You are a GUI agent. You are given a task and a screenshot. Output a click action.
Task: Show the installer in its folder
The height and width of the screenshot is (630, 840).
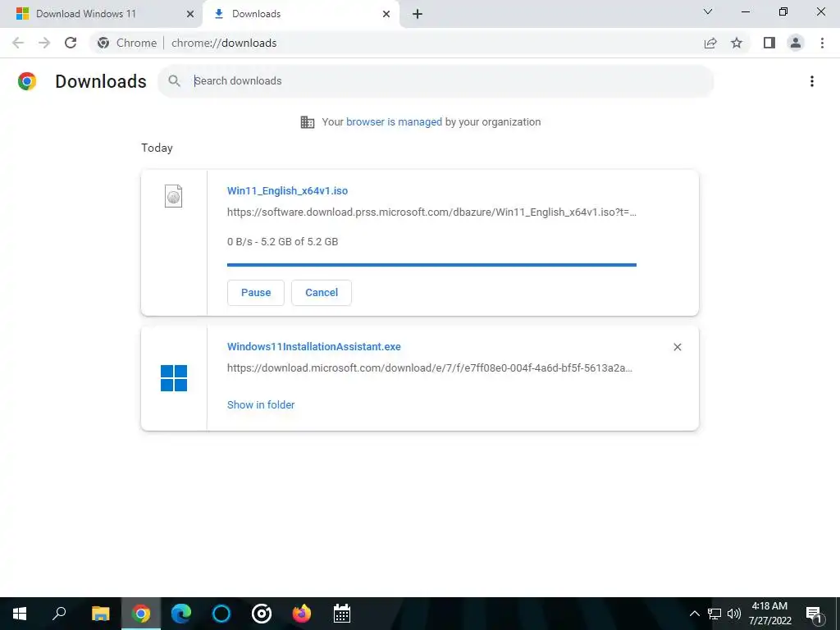[261, 405]
